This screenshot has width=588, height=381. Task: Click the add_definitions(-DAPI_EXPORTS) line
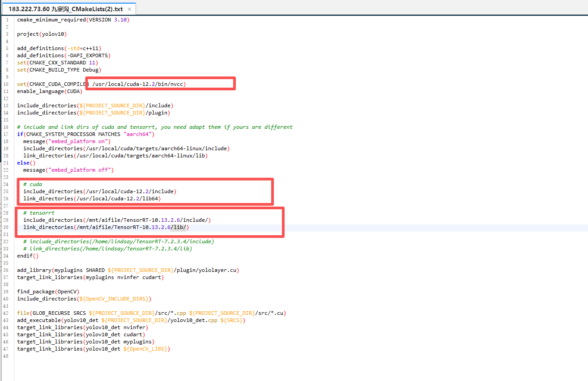click(64, 55)
